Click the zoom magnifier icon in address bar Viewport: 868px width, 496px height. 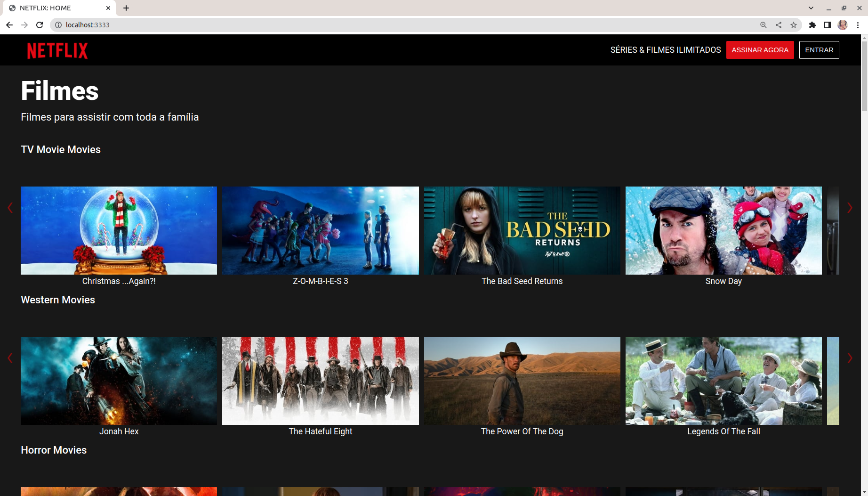[763, 25]
